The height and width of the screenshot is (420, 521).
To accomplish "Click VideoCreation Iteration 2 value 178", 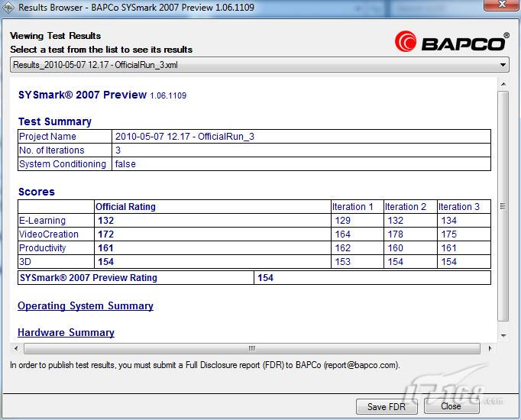I will 396,234.
